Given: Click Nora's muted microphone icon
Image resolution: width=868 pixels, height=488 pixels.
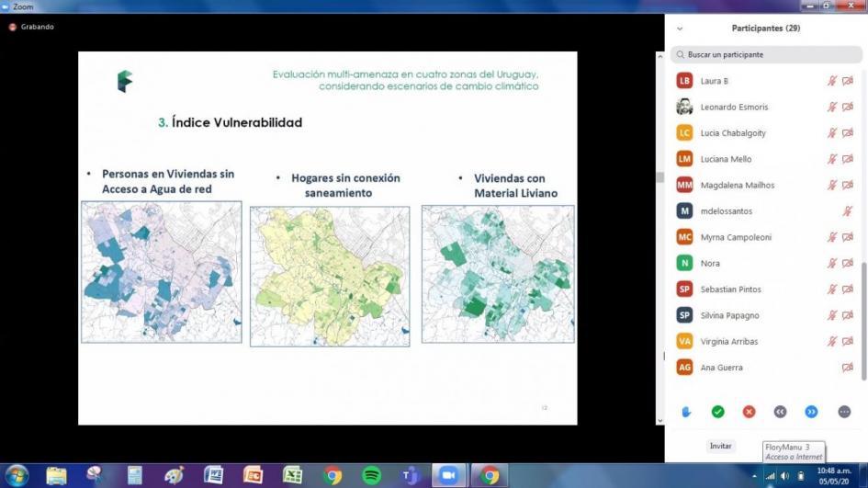Looking at the screenshot, I should [831, 263].
